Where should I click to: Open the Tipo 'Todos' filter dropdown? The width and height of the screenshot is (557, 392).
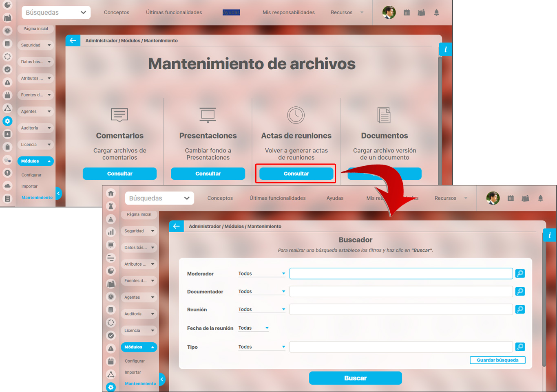(x=261, y=347)
